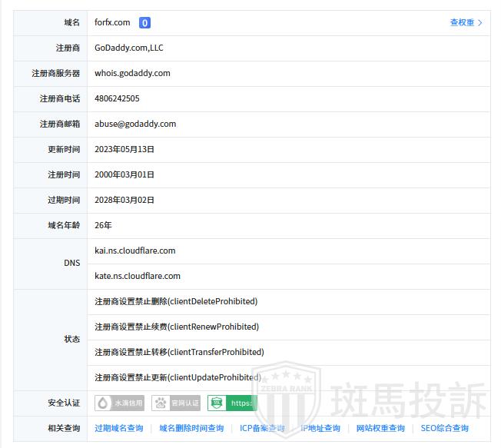This screenshot has width=501, height=448.
Task: Click the registrar GoDaddy.com,LLC value
Action: 129,48
